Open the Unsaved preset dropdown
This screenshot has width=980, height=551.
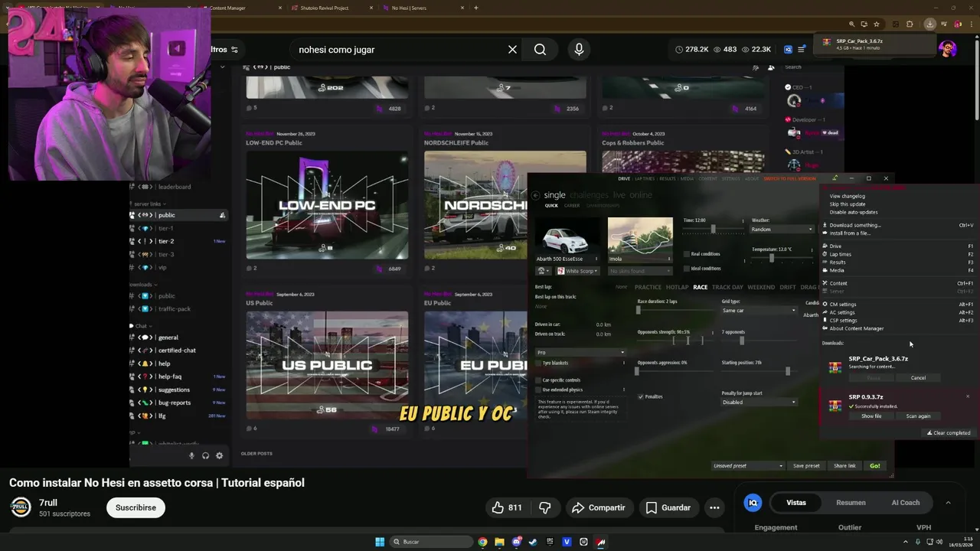pyautogui.click(x=748, y=466)
